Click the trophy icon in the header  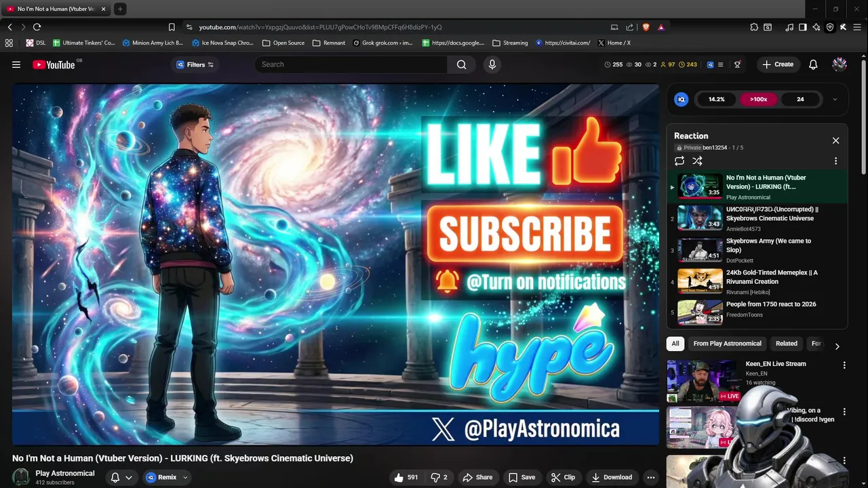737,64
